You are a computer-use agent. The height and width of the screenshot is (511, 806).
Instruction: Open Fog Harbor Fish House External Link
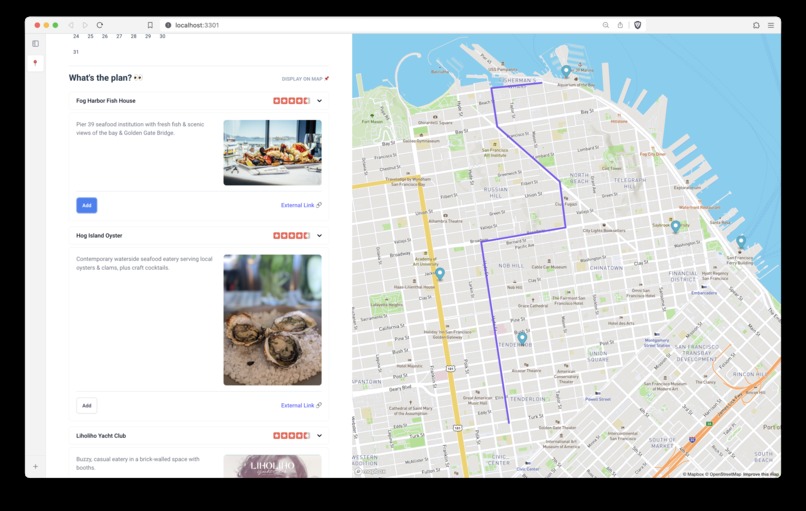click(301, 205)
